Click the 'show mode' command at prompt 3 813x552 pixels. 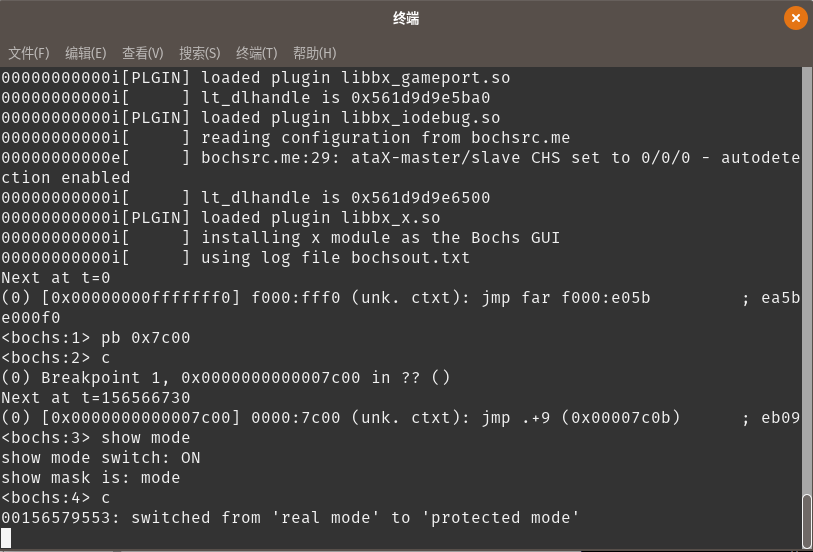[x=146, y=438]
